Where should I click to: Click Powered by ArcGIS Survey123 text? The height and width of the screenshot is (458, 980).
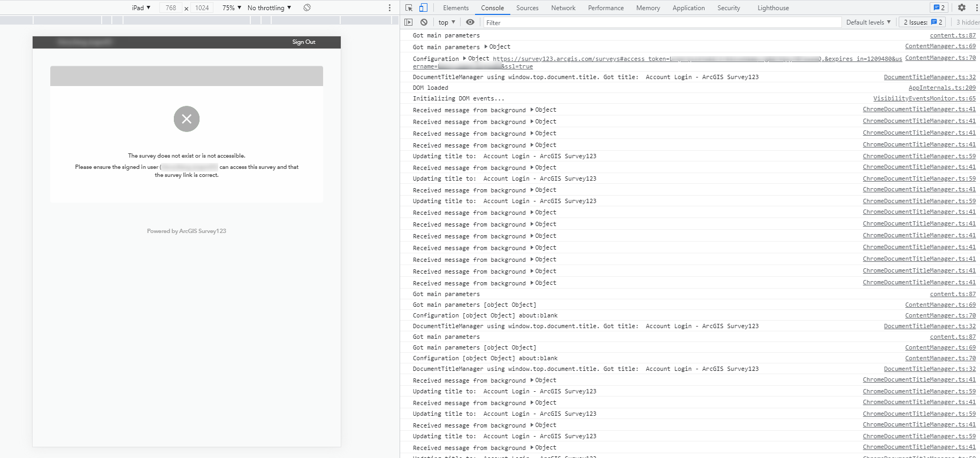coord(187,231)
